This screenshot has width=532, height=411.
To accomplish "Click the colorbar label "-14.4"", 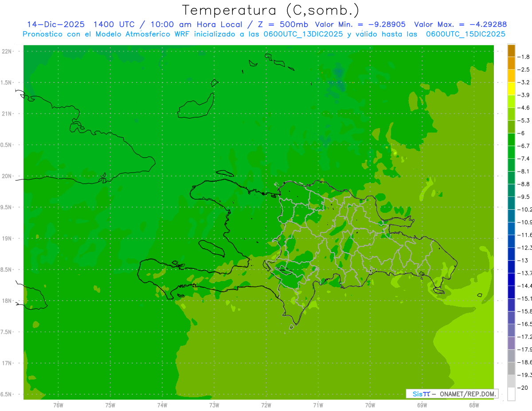I will (525, 286).
